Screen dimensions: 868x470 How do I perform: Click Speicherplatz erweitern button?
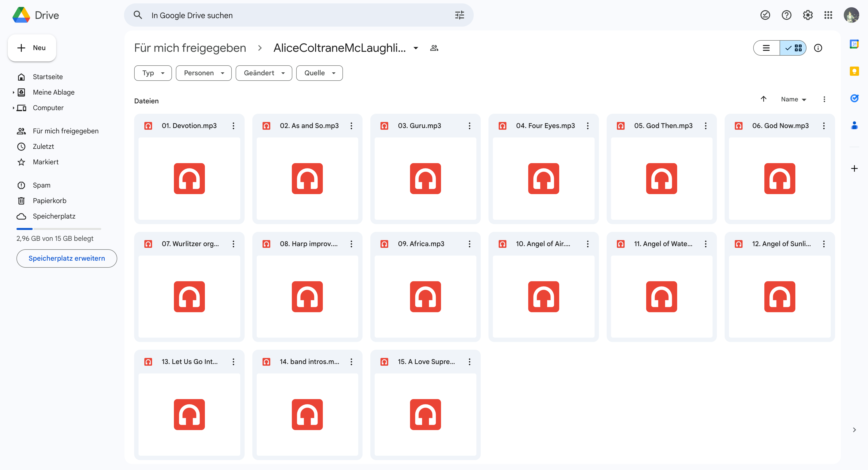(67, 258)
